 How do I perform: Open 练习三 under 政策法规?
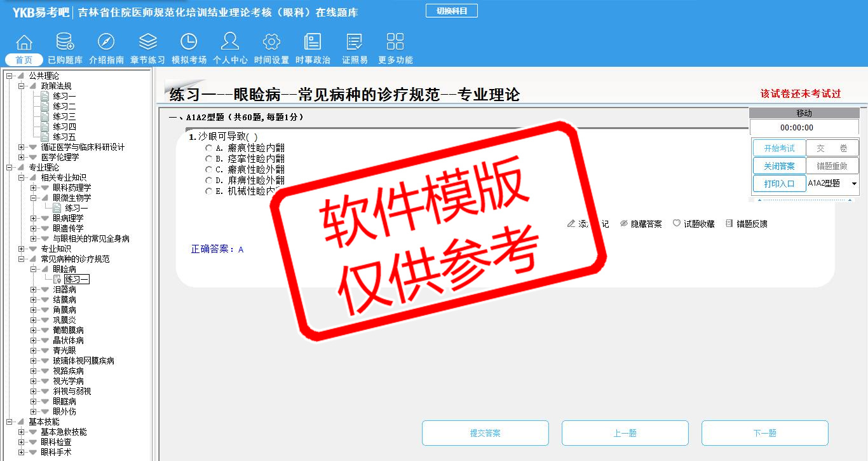point(64,116)
